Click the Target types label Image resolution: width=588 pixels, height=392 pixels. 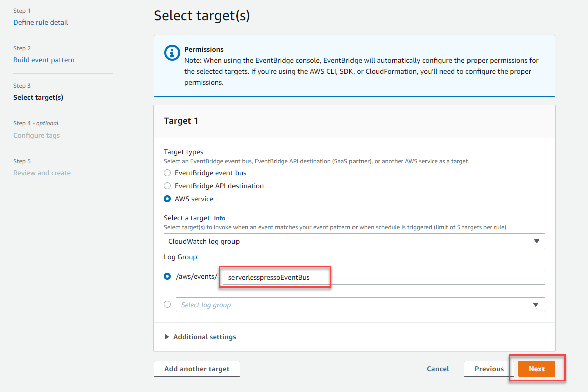click(x=184, y=152)
